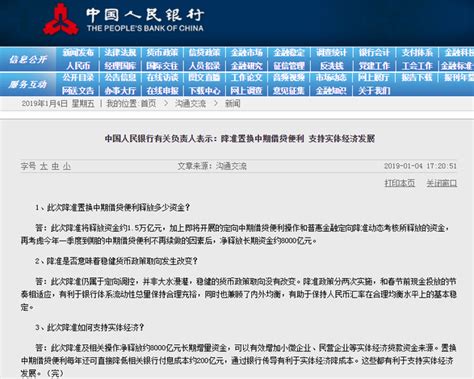The height and width of the screenshot is (379, 474).
Task: Go to 首页 in the breadcrumb
Action: point(148,104)
